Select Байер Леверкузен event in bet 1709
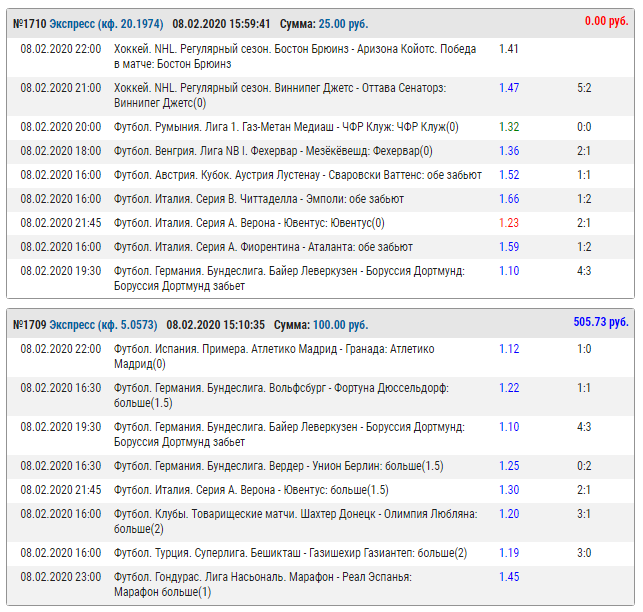 289,434
